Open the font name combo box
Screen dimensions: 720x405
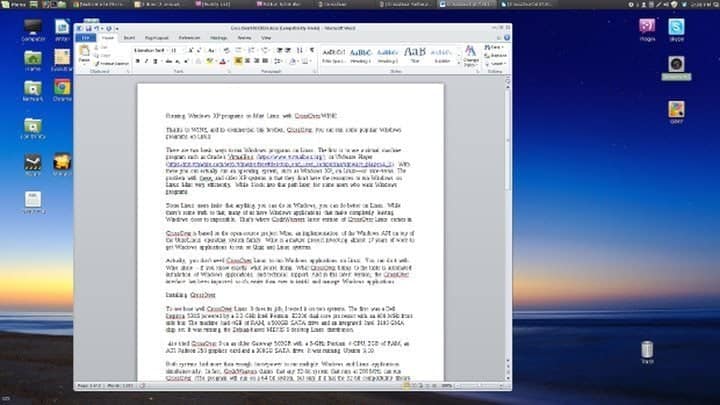coord(150,51)
